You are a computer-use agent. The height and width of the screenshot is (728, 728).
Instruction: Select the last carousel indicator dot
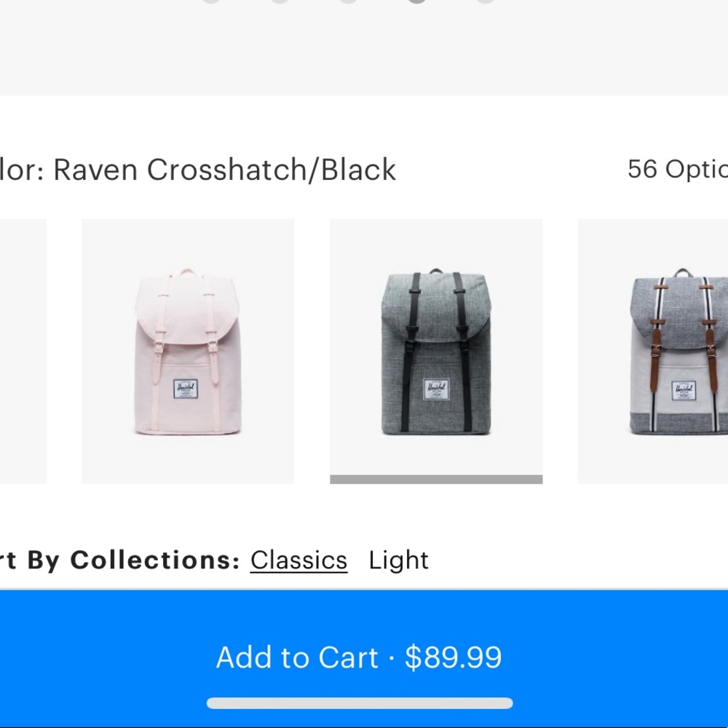click(485, 1)
